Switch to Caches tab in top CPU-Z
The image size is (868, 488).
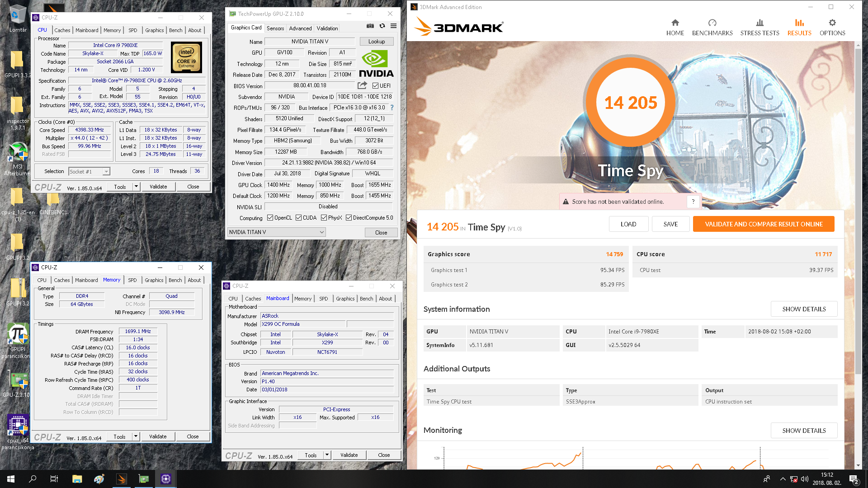(x=62, y=30)
